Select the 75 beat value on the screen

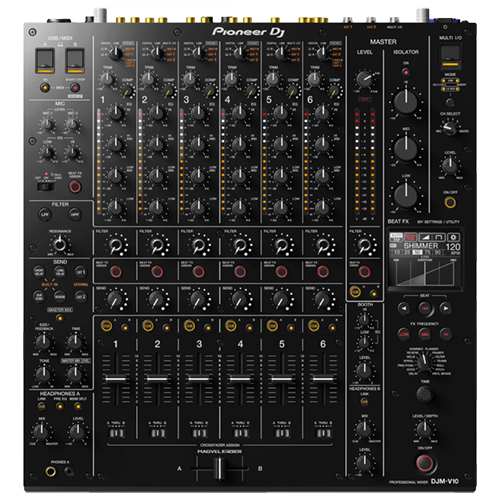pos(427,252)
